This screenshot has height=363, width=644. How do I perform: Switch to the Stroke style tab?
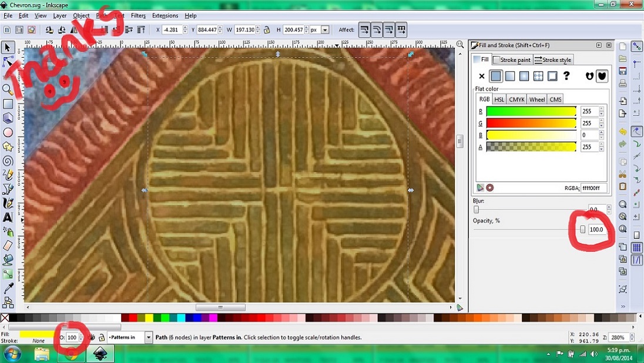pos(552,60)
